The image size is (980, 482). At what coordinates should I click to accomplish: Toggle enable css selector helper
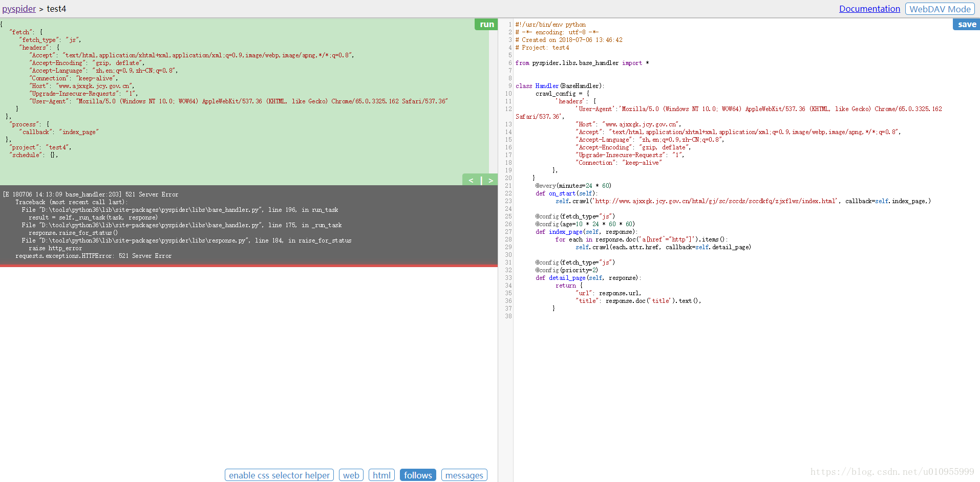coord(279,475)
